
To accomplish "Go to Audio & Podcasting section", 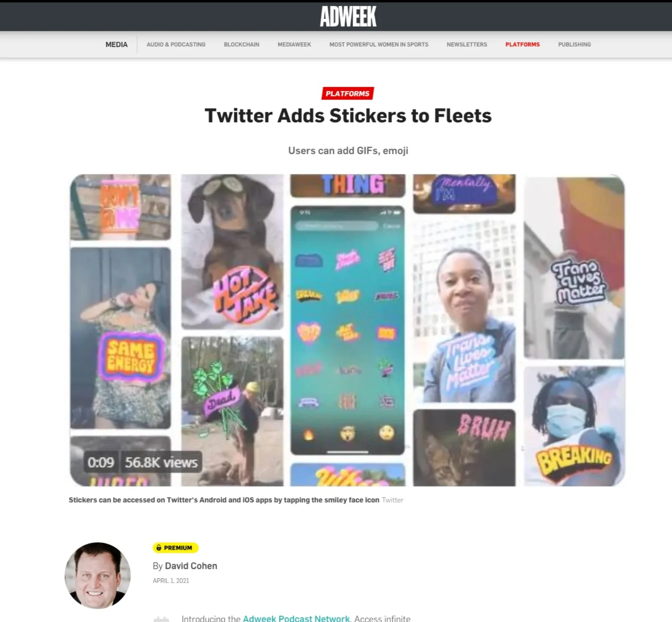I will (176, 45).
